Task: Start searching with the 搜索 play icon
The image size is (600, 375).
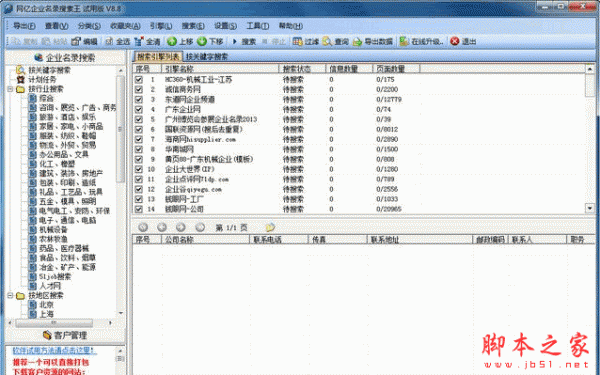Action: [235, 41]
